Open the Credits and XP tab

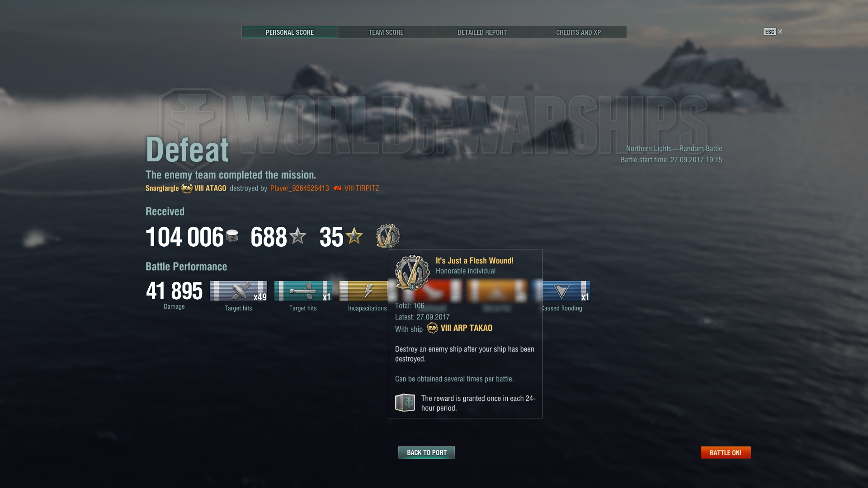pos(578,33)
